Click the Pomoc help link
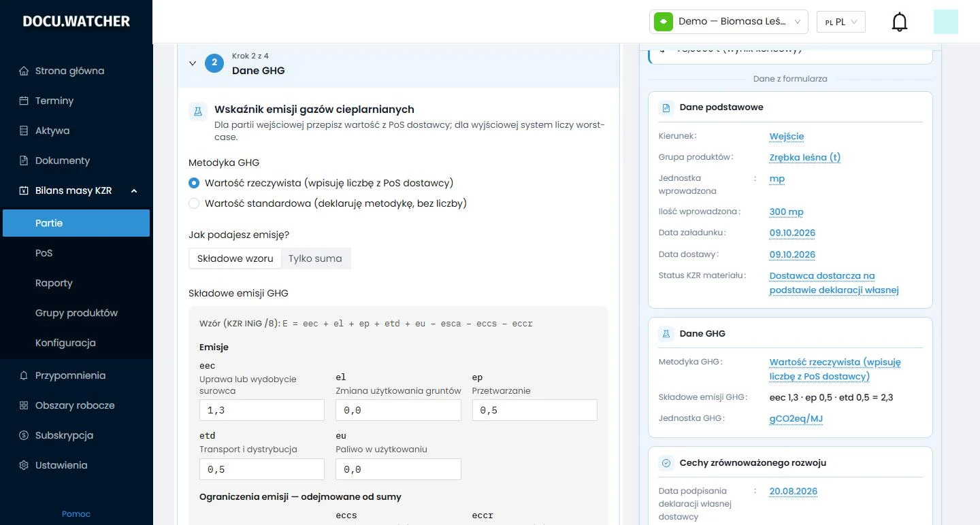 pos(76,514)
